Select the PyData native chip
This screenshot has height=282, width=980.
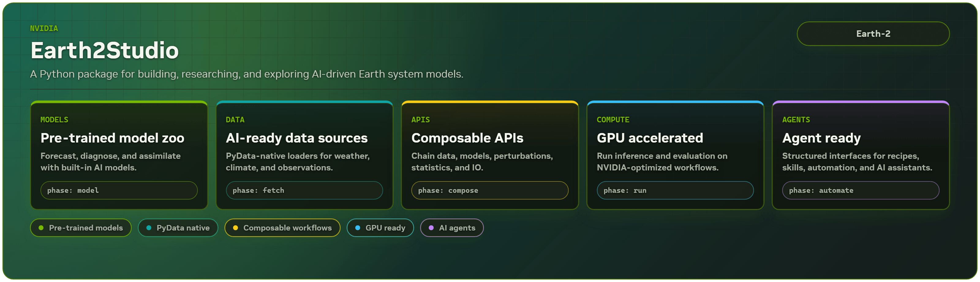pos(178,227)
